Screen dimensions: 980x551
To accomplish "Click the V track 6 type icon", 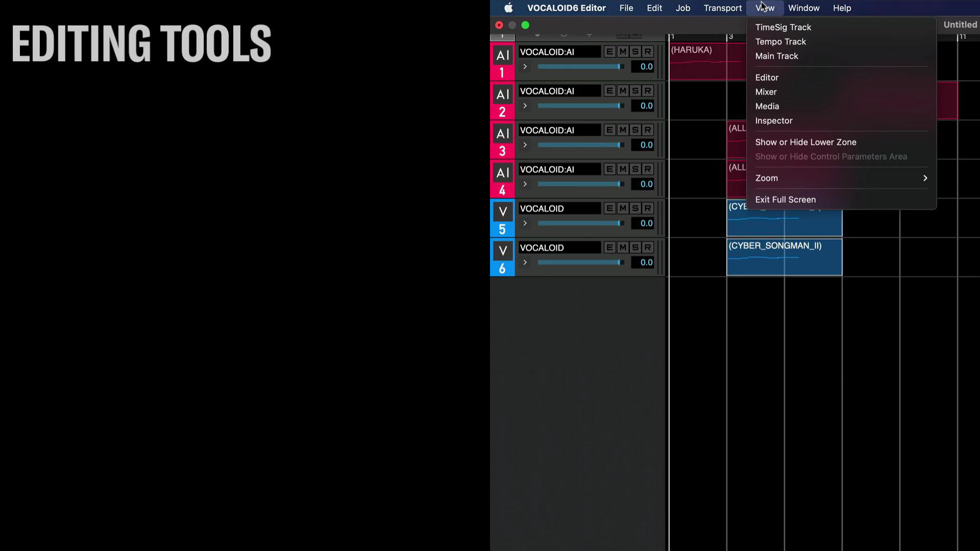I will (x=502, y=251).
